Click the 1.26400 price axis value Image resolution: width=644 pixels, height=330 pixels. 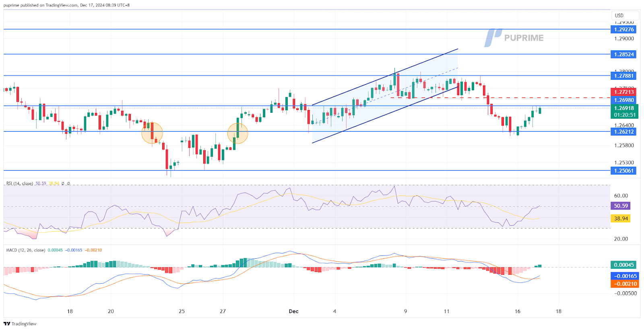(624, 125)
